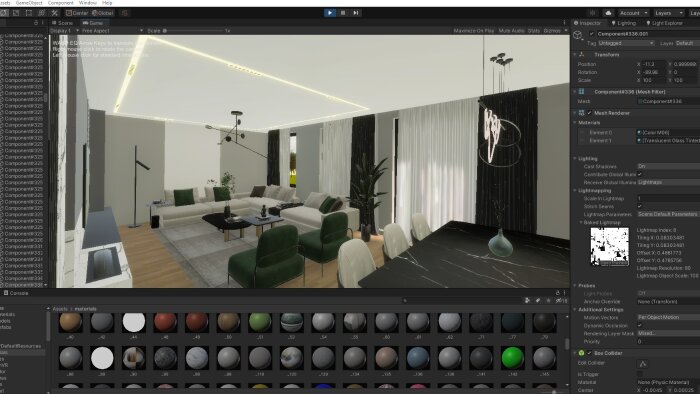700x394 pixels.
Task: Click the Pause button in the toolbar
Action: pos(343,13)
